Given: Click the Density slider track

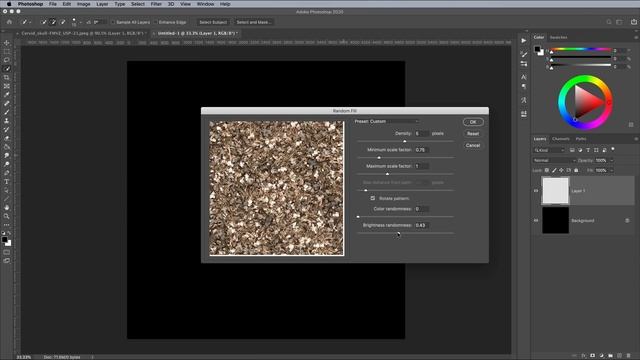Looking at the screenshot, I should (x=406, y=141).
